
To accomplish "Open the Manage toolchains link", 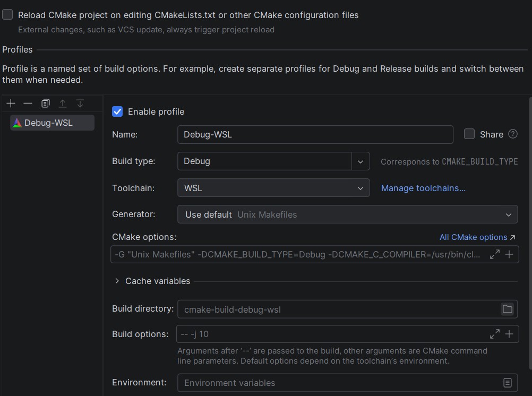I will pyautogui.click(x=423, y=188).
